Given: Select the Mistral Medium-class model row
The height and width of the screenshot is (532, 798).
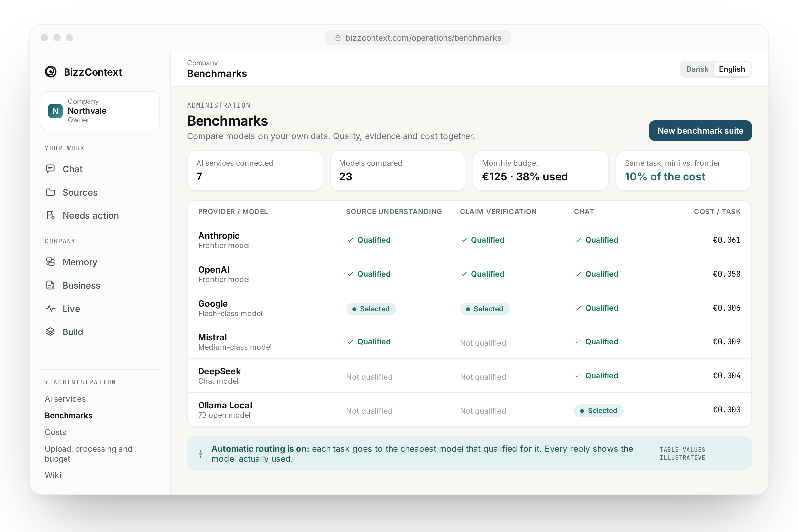Looking at the screenshot, I should (x=469, y=342).
